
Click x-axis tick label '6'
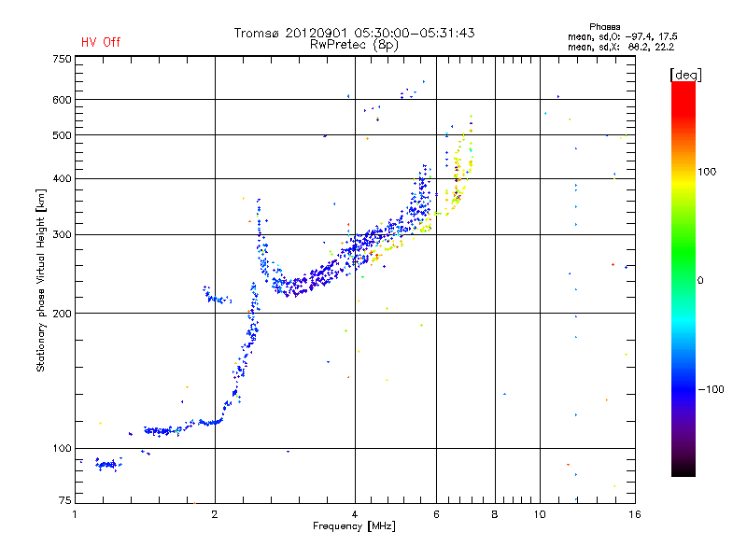[x=436, y=514]
